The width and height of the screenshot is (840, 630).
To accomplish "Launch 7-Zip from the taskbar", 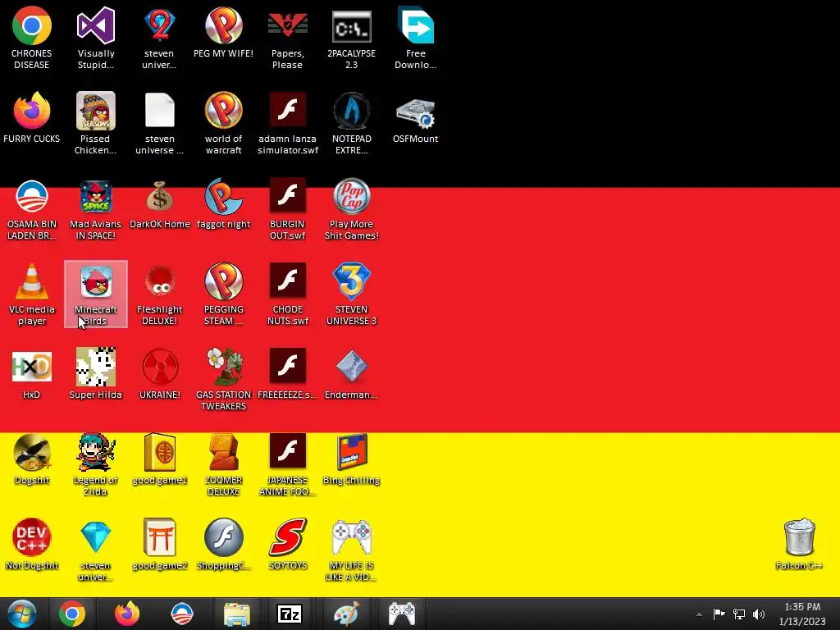I will (x=290, y=614).
